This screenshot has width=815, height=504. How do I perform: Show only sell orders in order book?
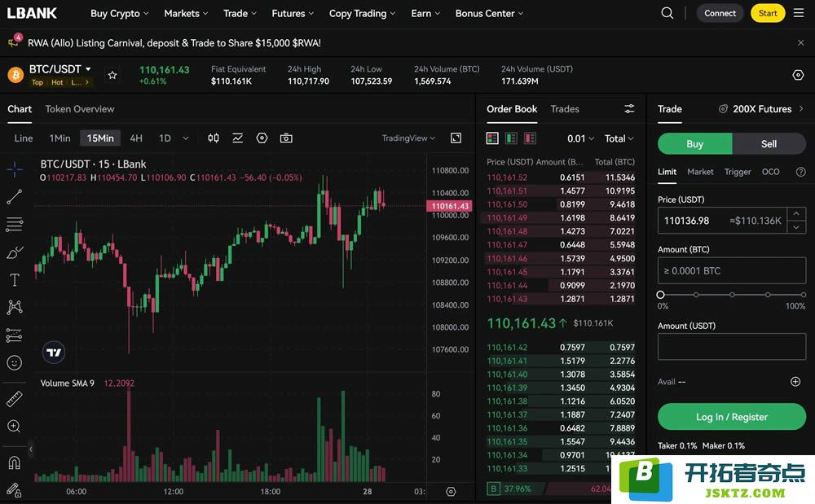click(530, 138)
